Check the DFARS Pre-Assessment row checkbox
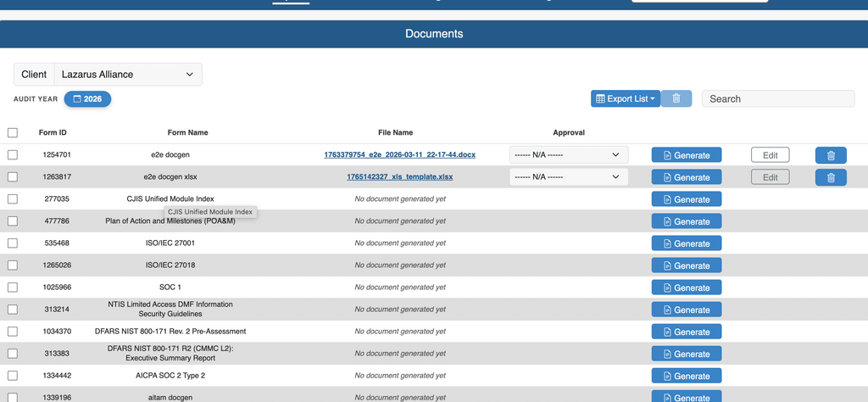Viewport: 868px width, 402px height. [x=13, y=331]
